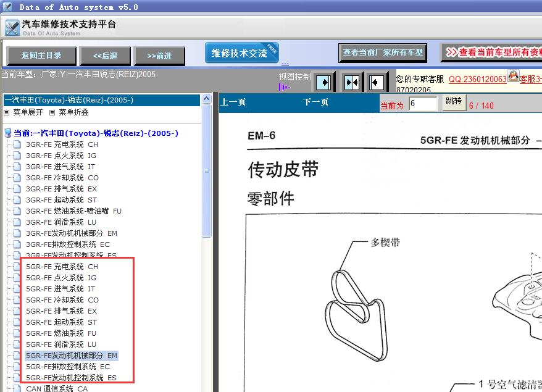This screenshot has height=392, width=542.
Task: Click the 多楔带 label in diagram
Action: pos(385,243)
